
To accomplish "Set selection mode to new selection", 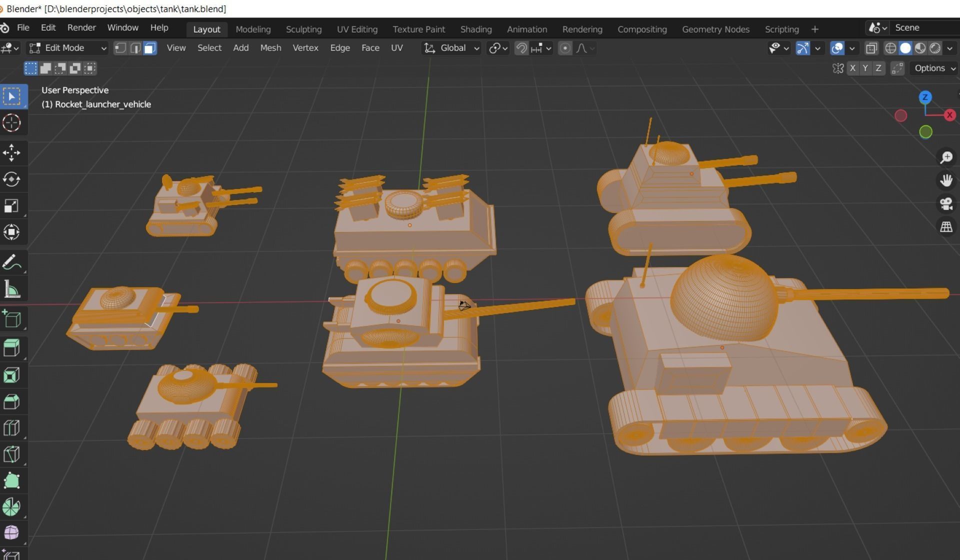I will [31, 68].
